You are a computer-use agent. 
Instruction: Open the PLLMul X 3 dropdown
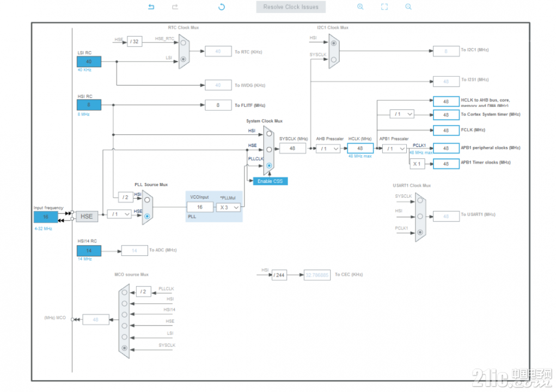point(229,207)
